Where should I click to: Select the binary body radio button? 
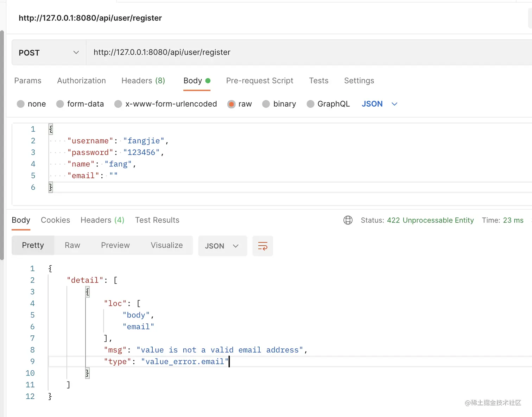266,104
